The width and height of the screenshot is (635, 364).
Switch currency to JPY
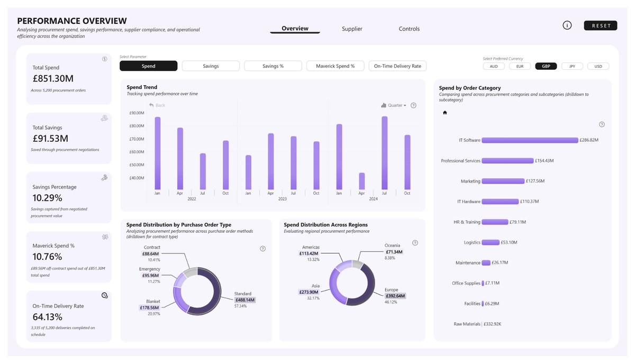(x=572, y=67)
